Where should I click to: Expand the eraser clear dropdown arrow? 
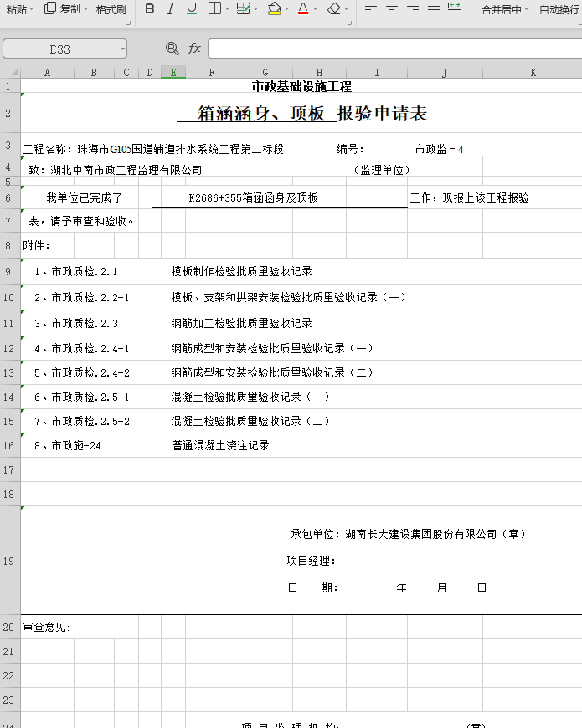pos(346,9)
